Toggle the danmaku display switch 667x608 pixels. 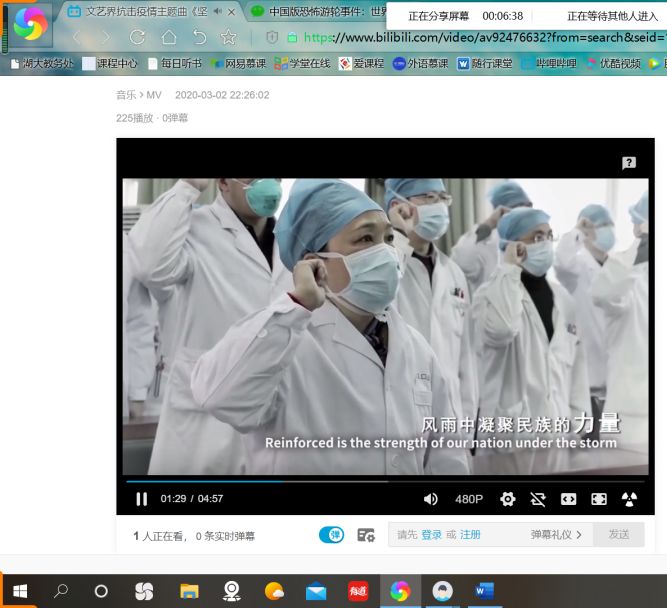tap(331, 534)
